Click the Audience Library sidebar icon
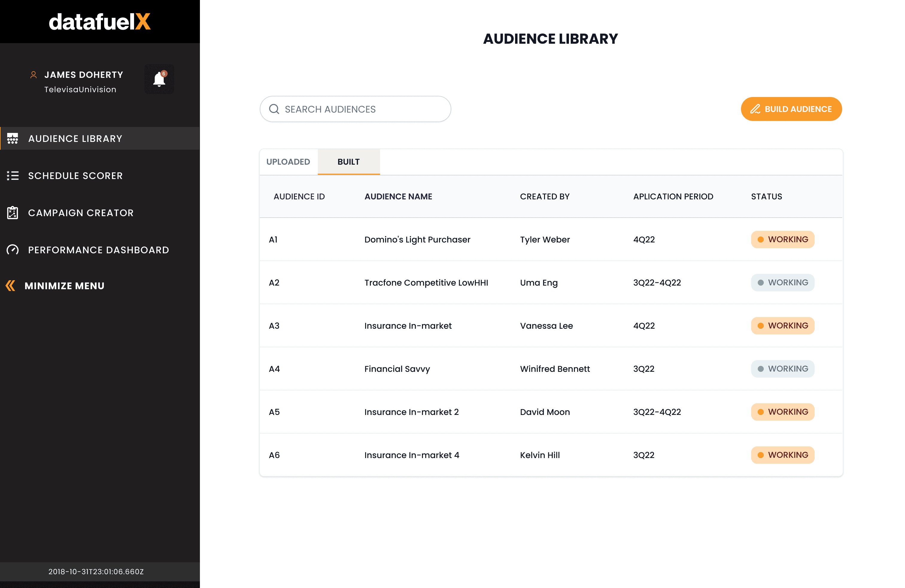Viewport: 905px width, 588px height. (x=13, y=138)
